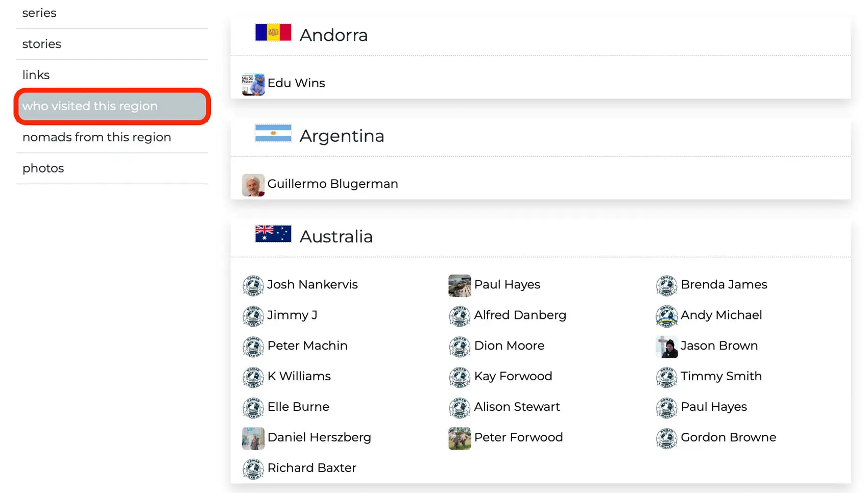868x493 pixels.
Task: Open 'nomads from this region' section
Action: pyautogui.click(x=97, y=137)
